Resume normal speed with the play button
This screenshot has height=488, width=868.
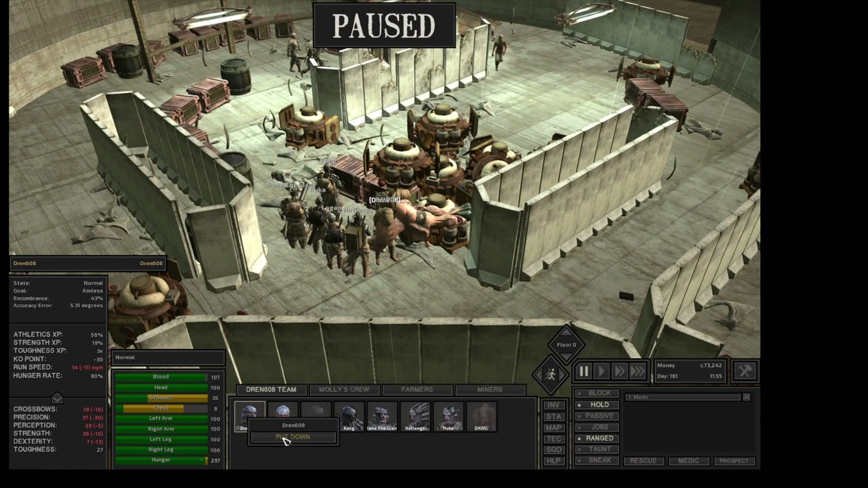pos(601,371)
